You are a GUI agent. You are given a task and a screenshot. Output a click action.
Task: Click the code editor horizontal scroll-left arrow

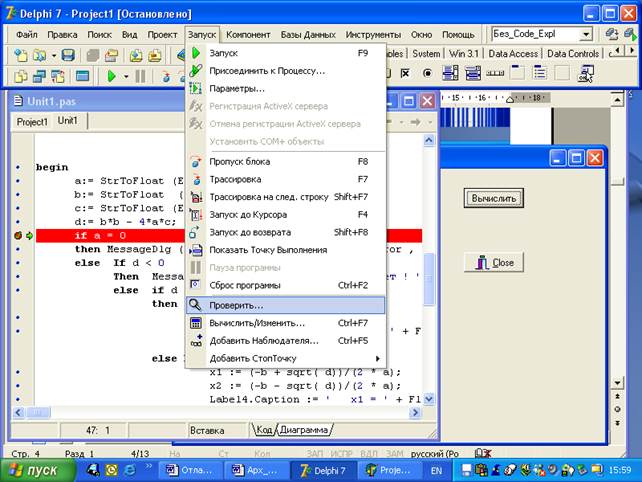click(18, 412)
